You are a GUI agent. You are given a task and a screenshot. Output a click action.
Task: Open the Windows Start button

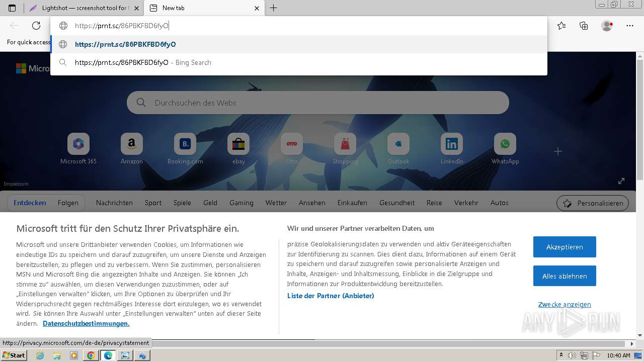[x=14, y=355]
